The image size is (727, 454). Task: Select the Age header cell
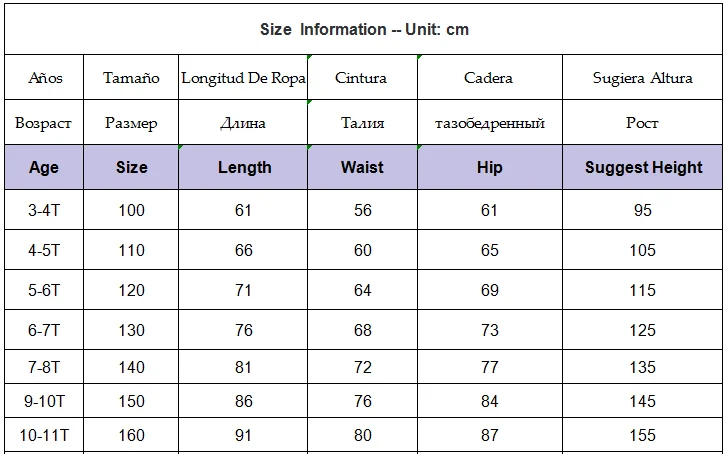(x=44, y=167)
